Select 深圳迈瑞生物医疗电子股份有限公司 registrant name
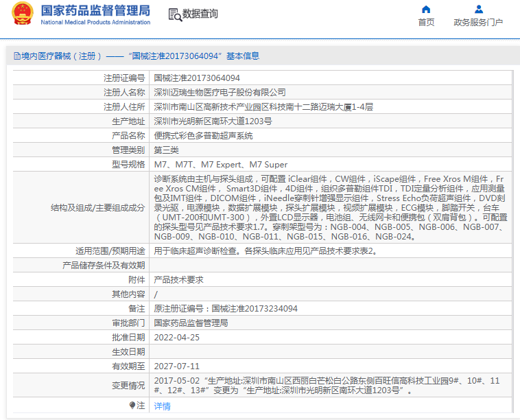The width and height of the screenshot is (520, 420). [x=220, y=92]
